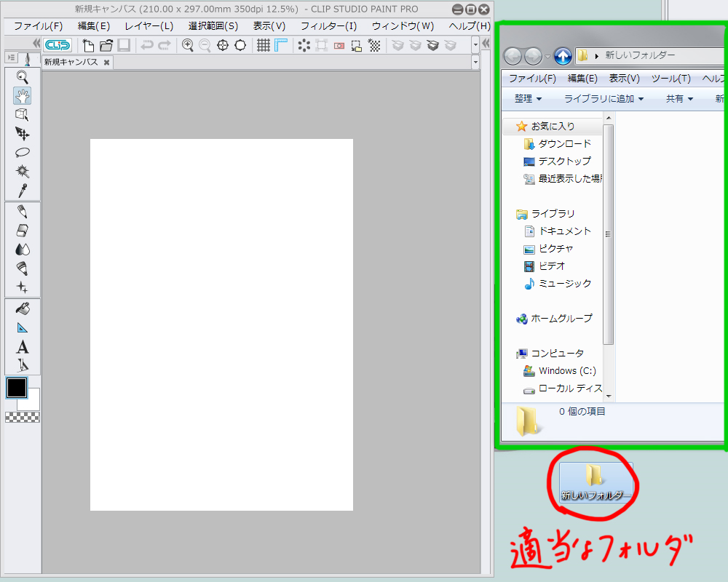Viewport: 728px width, 582px height.
Task: Select the Hand move tool
Action: point(22,95)
